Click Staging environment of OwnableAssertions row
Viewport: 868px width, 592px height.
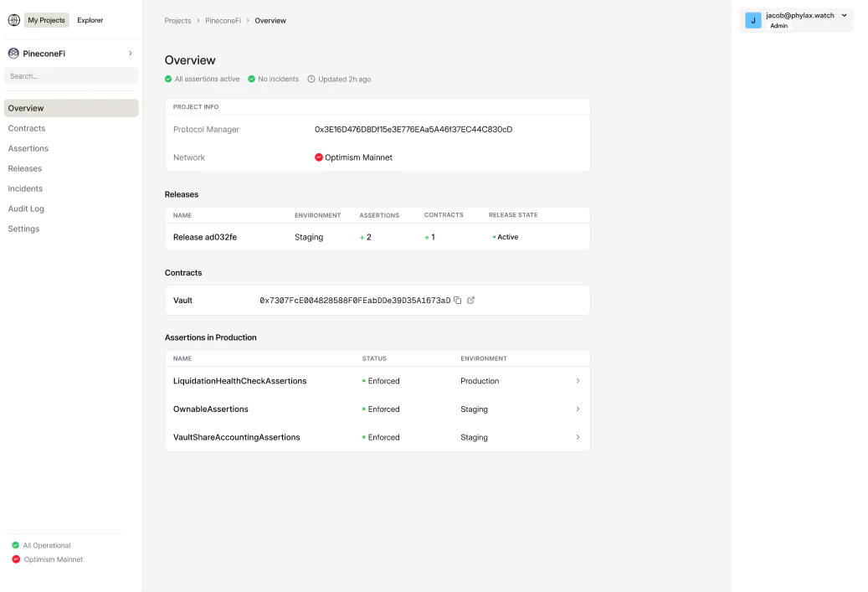475,409
